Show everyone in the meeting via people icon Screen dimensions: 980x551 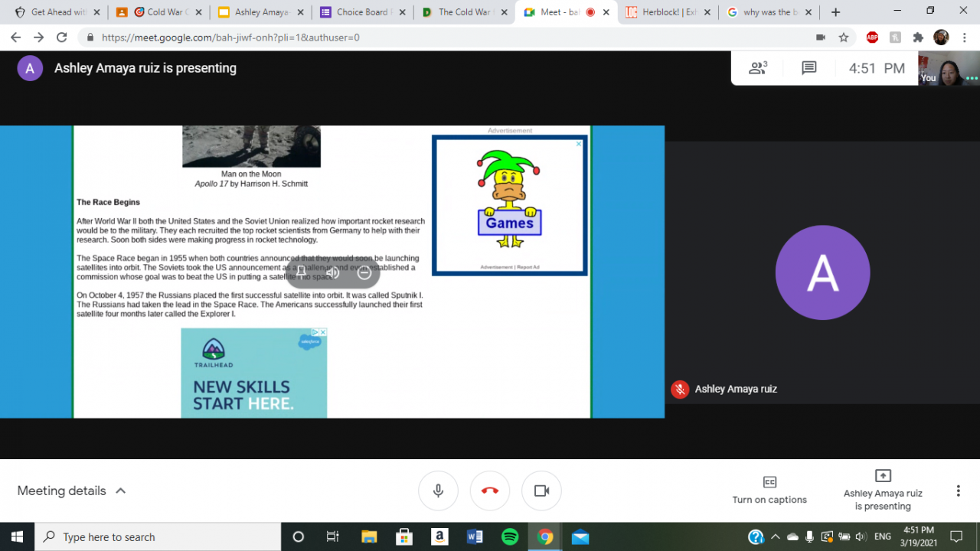pos(758,68)
